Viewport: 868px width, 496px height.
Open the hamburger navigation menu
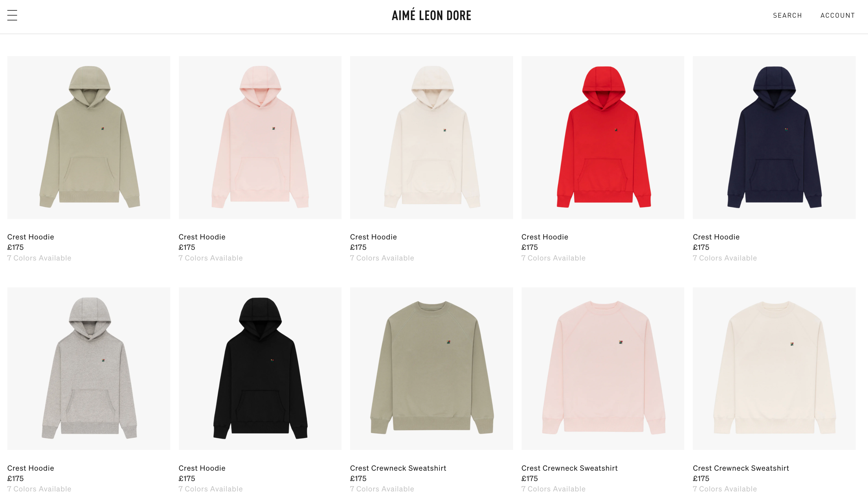[x=12, y=15]
